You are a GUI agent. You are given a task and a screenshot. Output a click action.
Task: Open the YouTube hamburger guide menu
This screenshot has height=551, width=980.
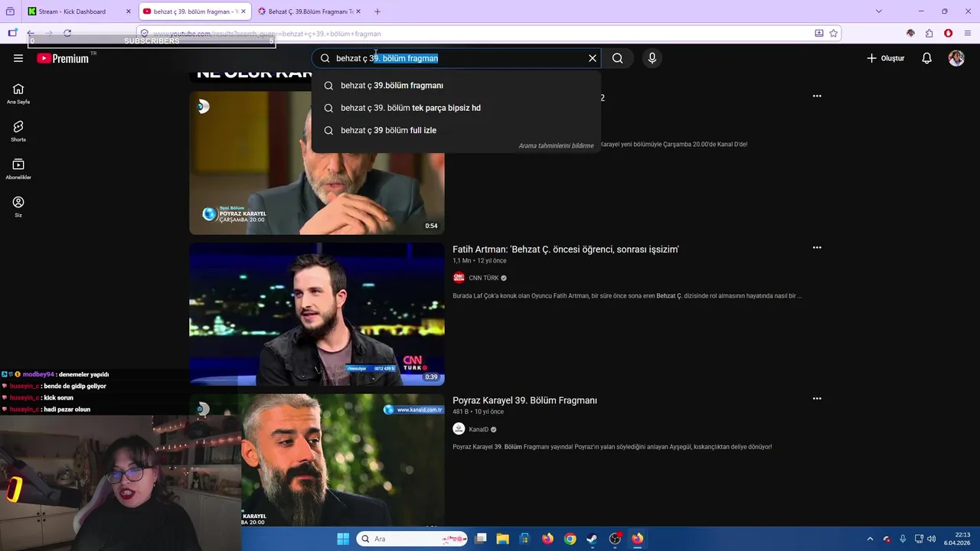point(18,58)
